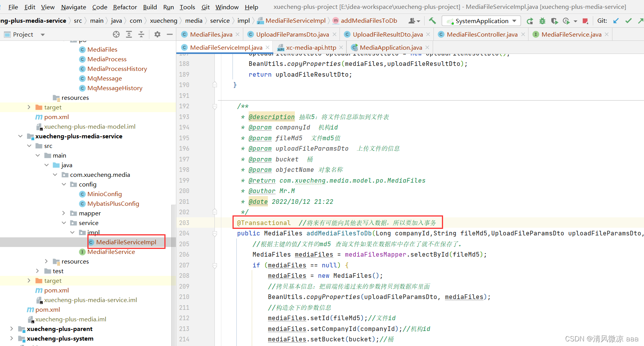Screen dimensions: 644x346
Task: Close the MediaFilesController.java tab
Action: tap(523, 34)
